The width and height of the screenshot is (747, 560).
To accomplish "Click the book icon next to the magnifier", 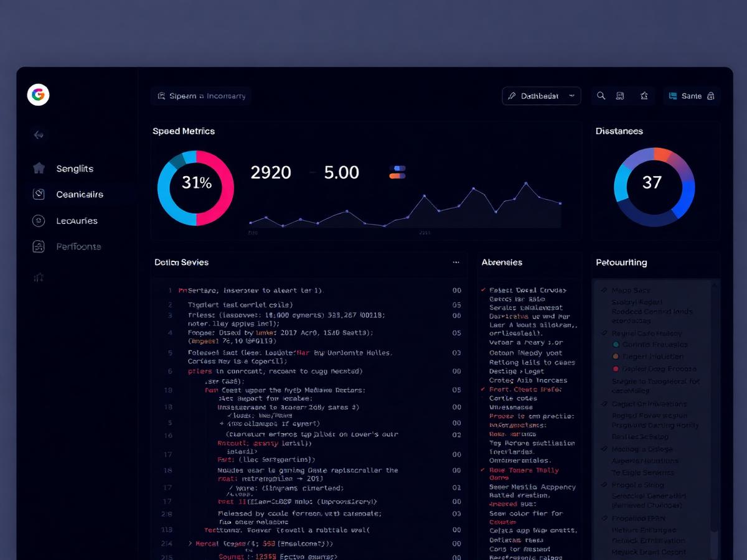I will tap(620, 96).
